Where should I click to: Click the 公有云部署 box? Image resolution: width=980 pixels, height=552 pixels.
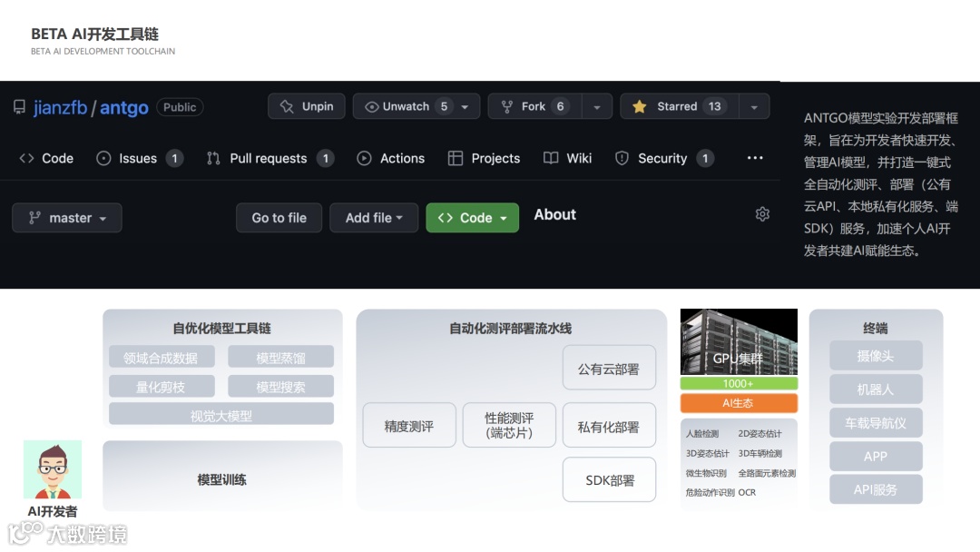point(610,368)
